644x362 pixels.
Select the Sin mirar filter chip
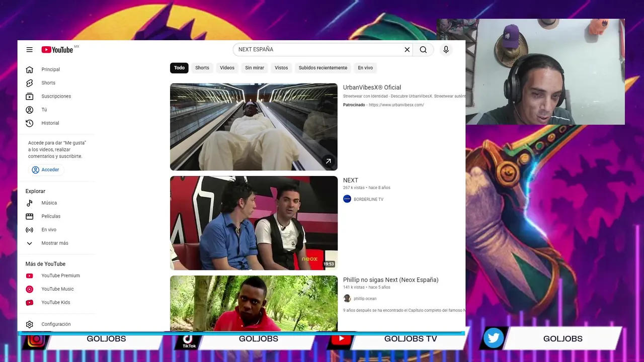coord(255,68)
